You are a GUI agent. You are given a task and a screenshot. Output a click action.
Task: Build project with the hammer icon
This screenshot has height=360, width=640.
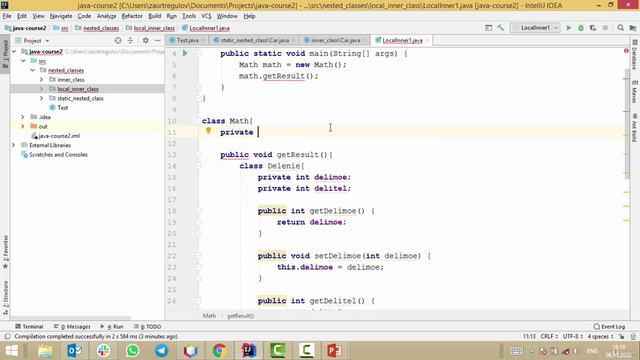pyautogui.click(x=501, y=28)
